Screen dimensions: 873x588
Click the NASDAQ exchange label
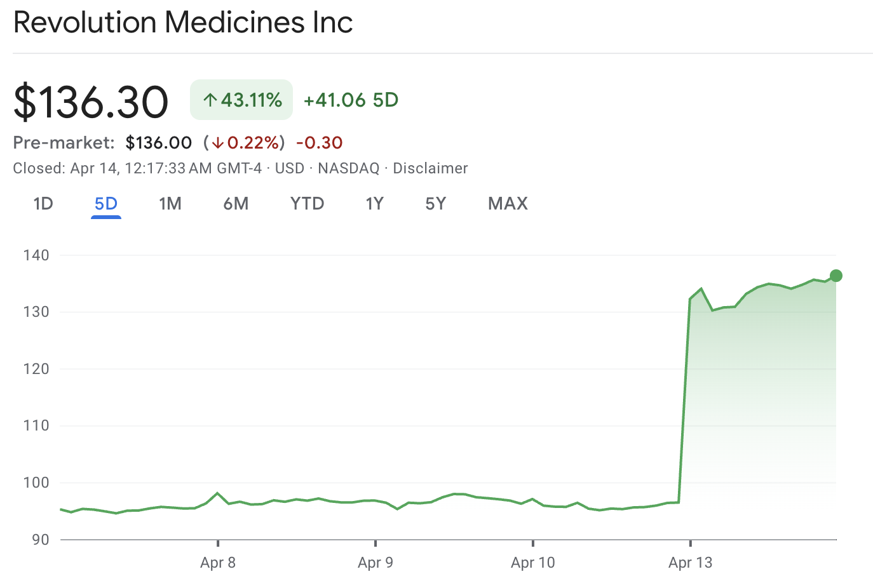click(348, 168)
